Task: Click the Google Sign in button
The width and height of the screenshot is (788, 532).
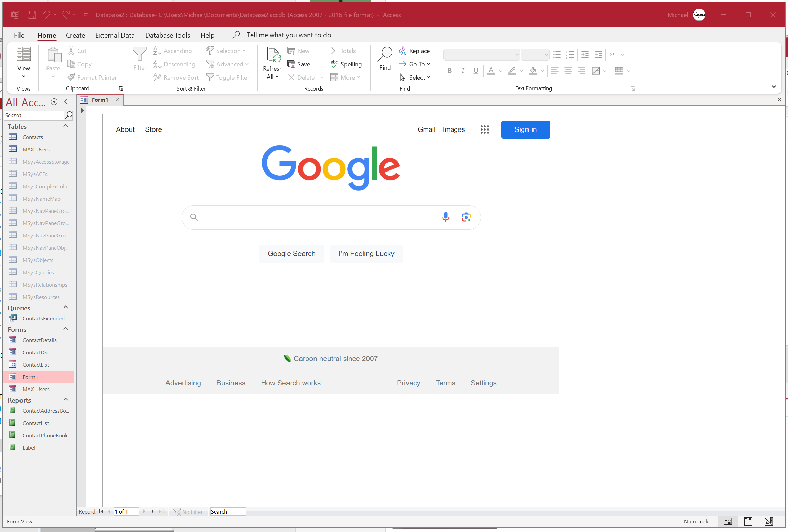Action: [x=525, y=129]
